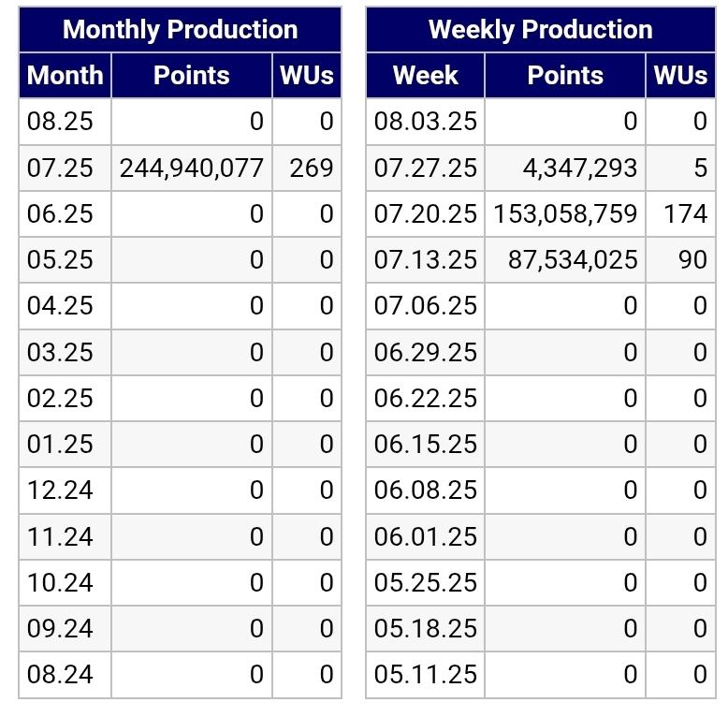Image resolution: width=728 pixels, height=717 pixels.
Task: Click WUs header in Weekly Production table
Action: click(x=680, y=76)
